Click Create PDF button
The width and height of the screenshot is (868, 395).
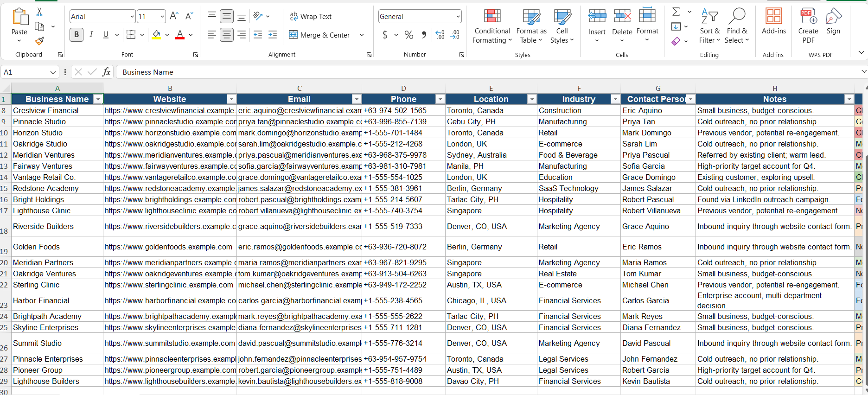click(x=808, y=26)
